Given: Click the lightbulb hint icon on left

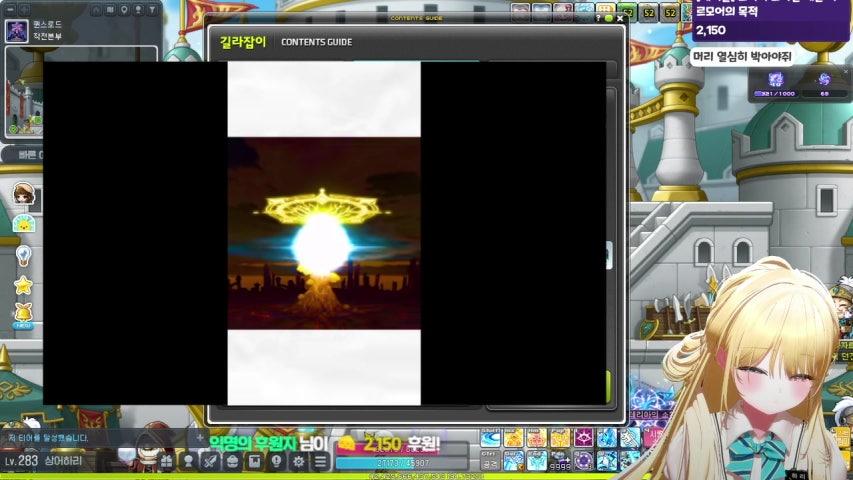Looking at the screenshot, I should tap(23, 255).
